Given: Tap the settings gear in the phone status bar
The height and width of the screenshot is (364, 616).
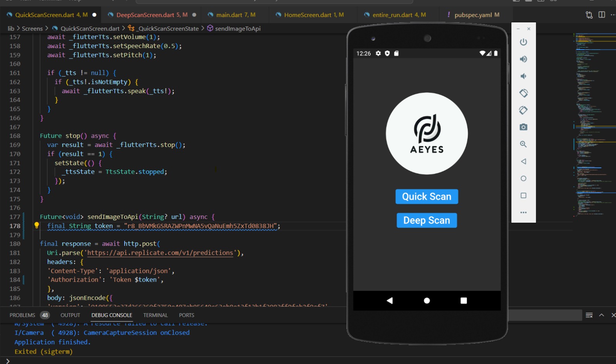Looking at the screenshot, I should click(378, 53).
